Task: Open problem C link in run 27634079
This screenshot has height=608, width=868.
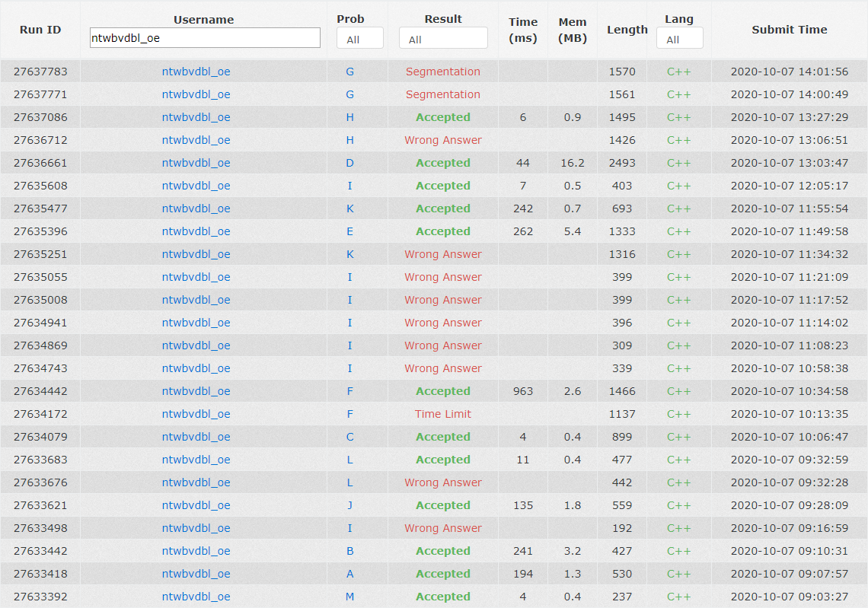Action: 349,437
